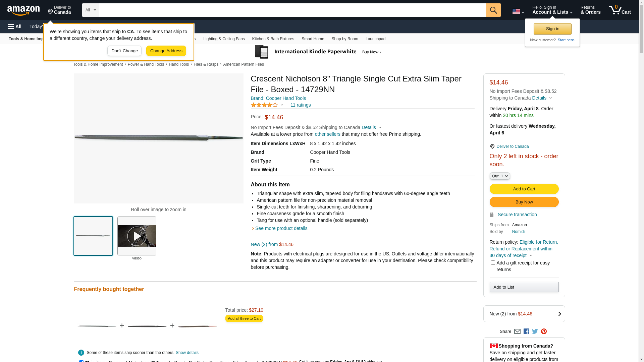Share product on Pinterest icon
The height and width of the screenshot is (362, 644).
544,331
